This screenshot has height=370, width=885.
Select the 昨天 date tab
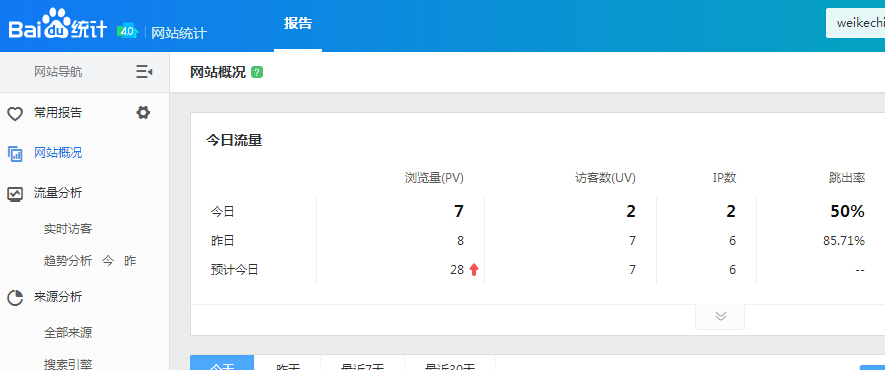click(287, 364)
